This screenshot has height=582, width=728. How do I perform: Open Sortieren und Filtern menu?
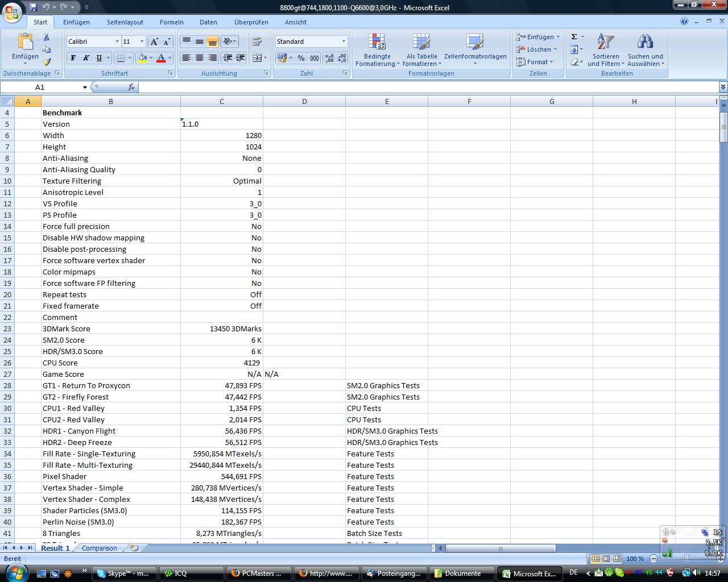click(x=606, y=50)
